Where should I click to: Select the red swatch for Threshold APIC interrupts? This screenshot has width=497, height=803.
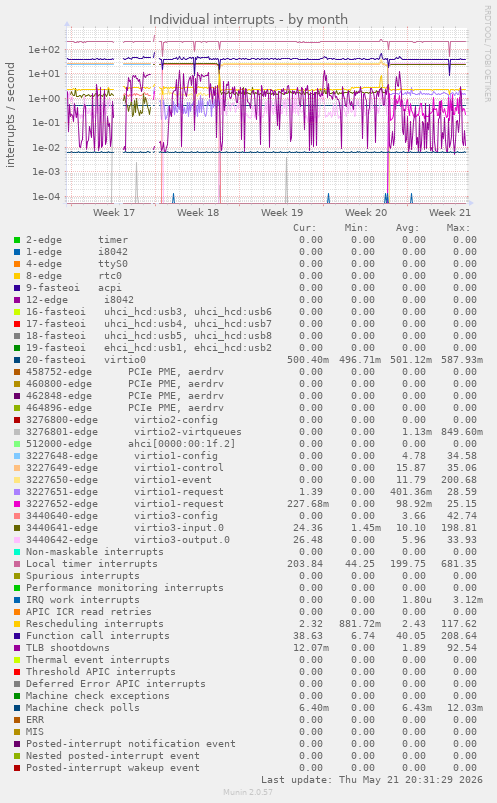pos(17,672)
